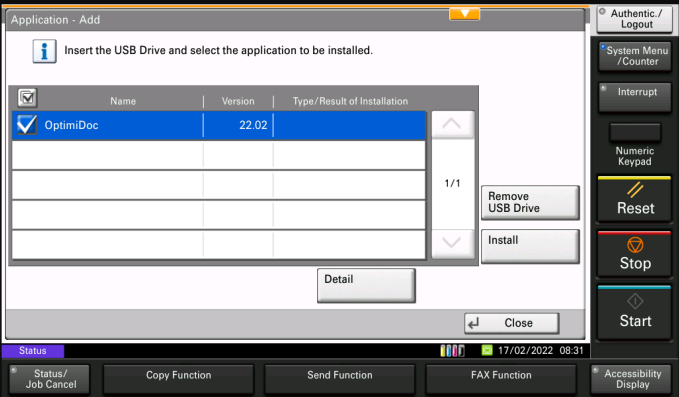Viewport: 679px width, 397px height.
Task: Click the Version column header
Action: pyautogui.click(x=238, y=101)
